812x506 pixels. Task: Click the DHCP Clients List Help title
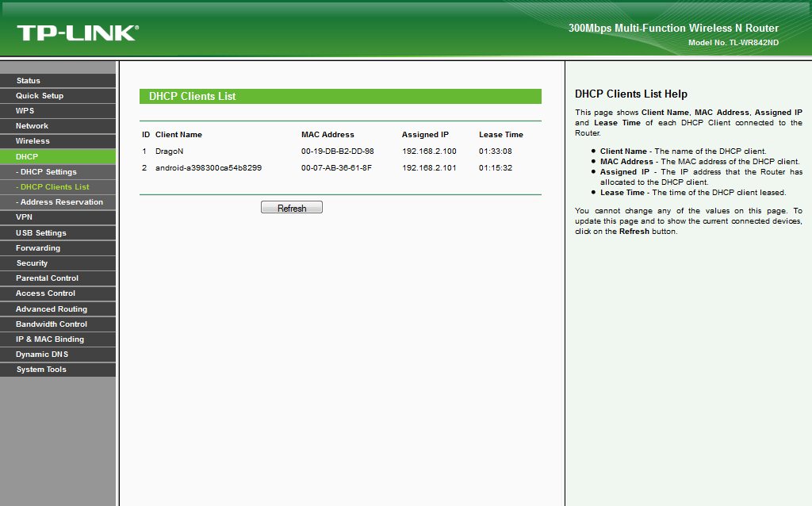[631, 94]
